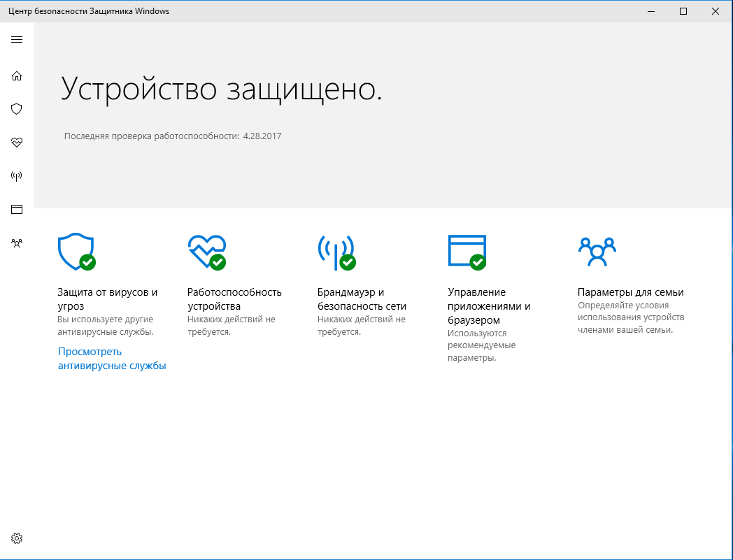Click the Устройство защищено heading

point(222,89)
